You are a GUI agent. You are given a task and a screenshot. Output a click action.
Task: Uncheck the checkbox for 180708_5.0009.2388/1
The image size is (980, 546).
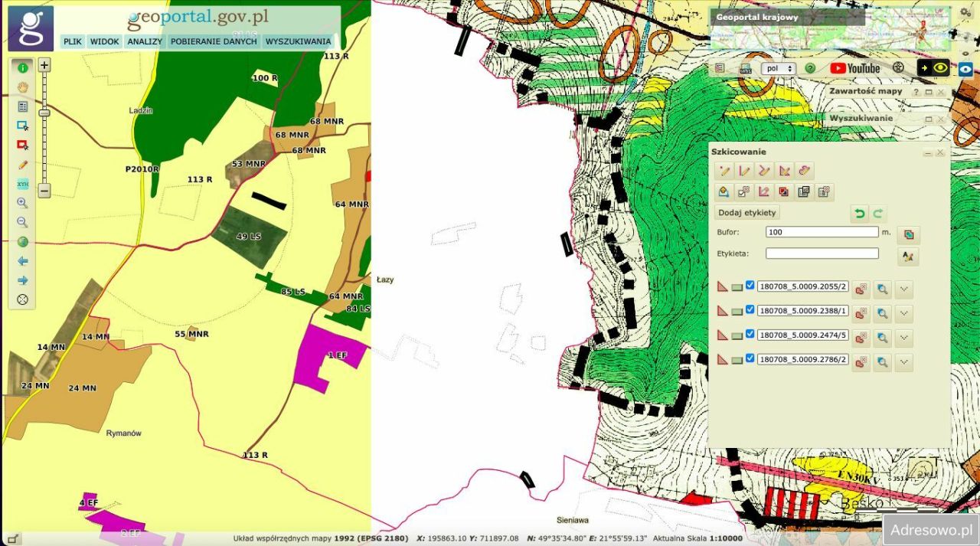[750, 309]
